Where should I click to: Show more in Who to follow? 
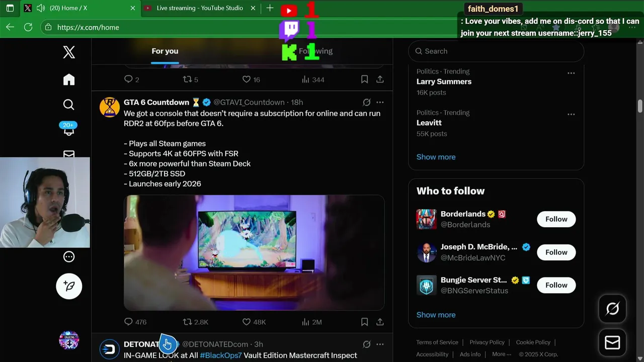[436, 315]
